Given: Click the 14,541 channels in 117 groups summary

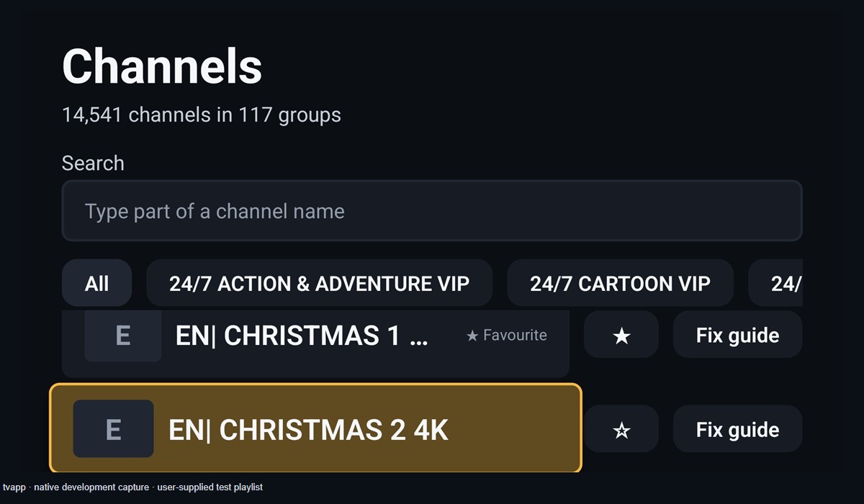Looking at the screenshot, I should [202, 114].
